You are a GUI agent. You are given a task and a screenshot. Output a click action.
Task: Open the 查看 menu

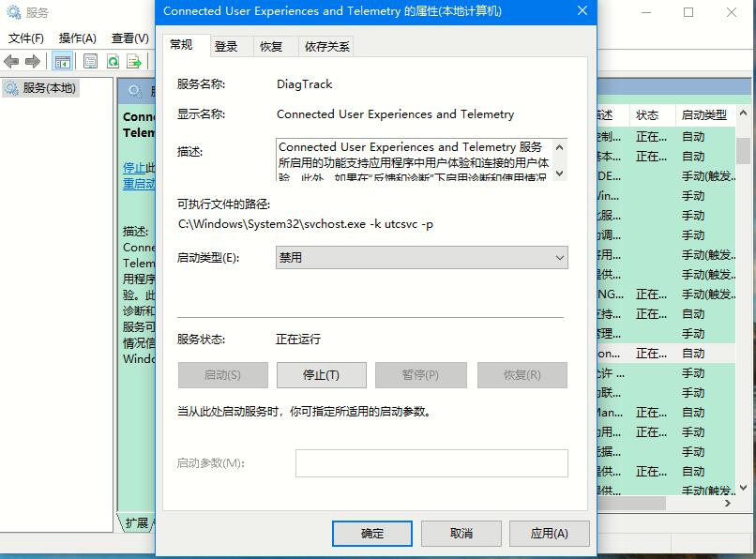(127, 38)
